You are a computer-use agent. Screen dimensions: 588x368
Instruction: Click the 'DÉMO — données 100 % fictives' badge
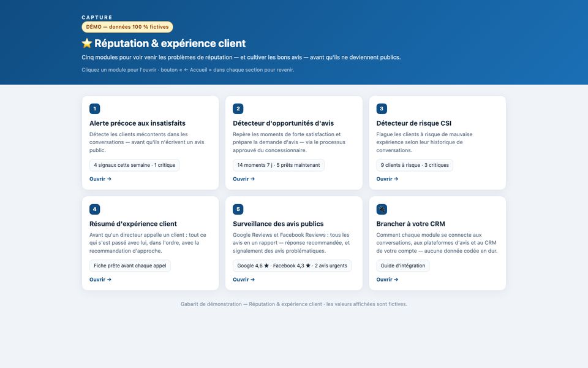(x=127, y=27)
